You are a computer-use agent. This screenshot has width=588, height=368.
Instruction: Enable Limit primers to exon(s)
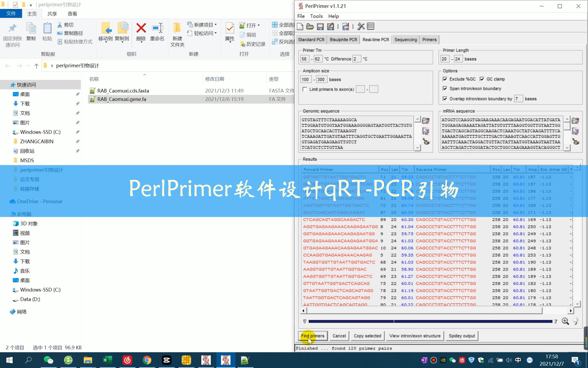pos(305,89)
